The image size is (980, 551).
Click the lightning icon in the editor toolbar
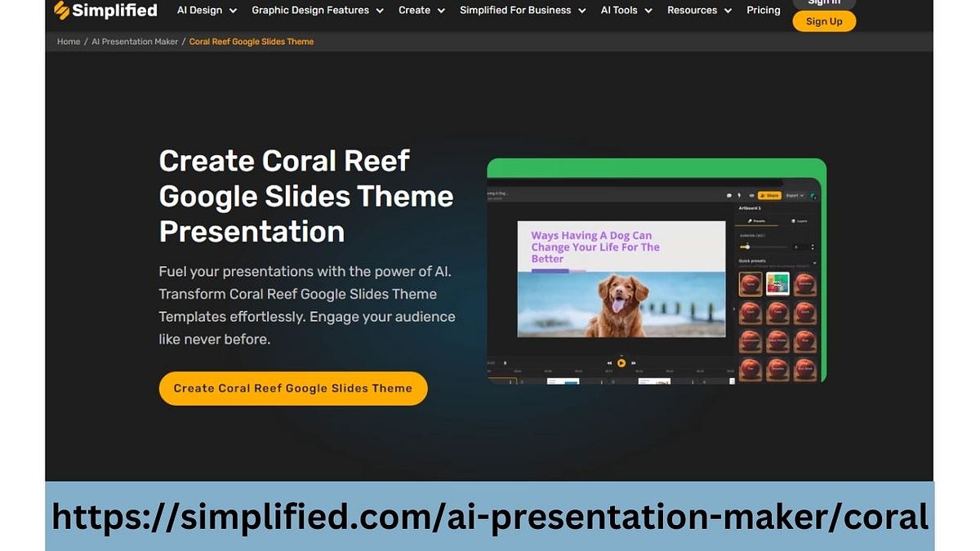coord(739,195)
